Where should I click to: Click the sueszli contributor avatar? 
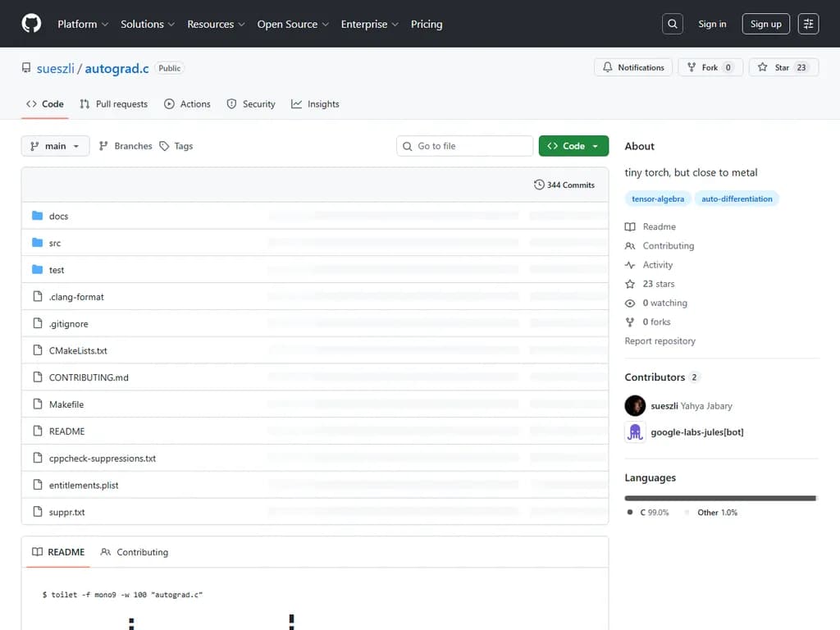635,406
